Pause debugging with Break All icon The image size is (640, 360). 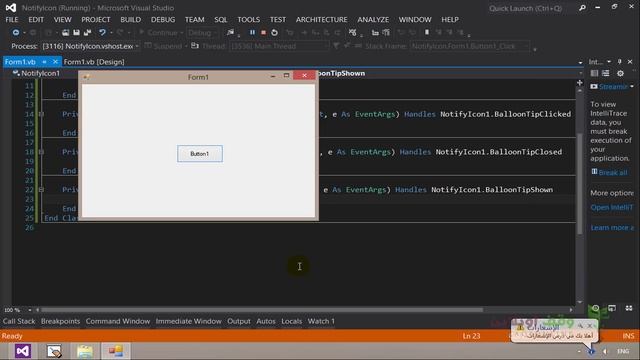click(252, 32)
